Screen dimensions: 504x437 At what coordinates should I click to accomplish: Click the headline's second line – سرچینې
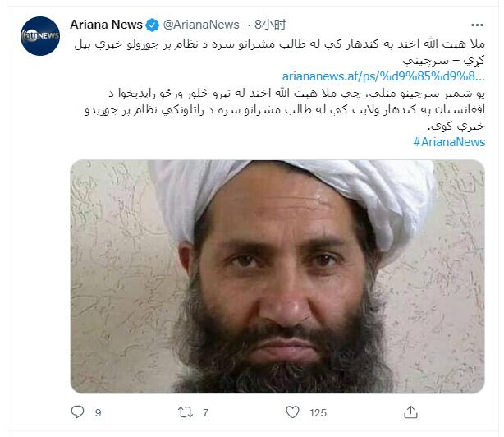coord(443,60)
